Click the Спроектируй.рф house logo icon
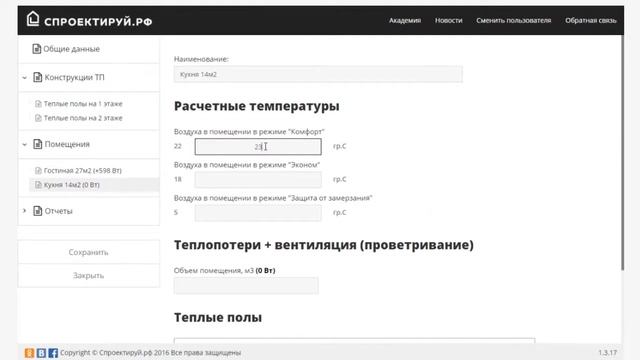The width and height of the screenshot is (640, 360). pos(33,19)
